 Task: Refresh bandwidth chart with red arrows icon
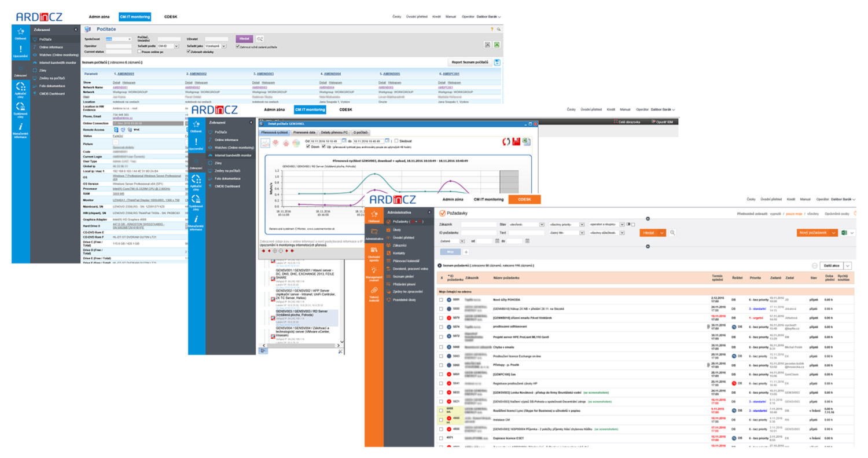(505, 141)
